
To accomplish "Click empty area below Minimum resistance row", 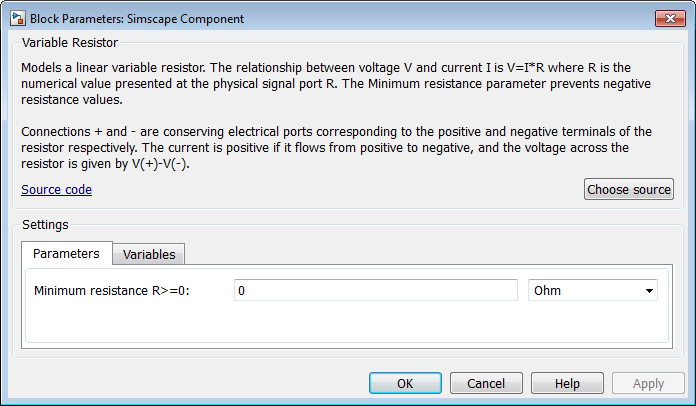I will (340, 325).
